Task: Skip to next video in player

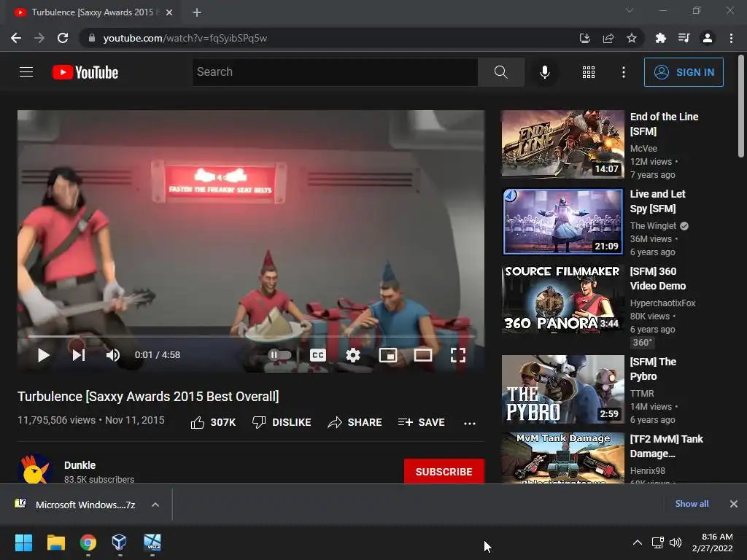Action: (x=79, y=355)
